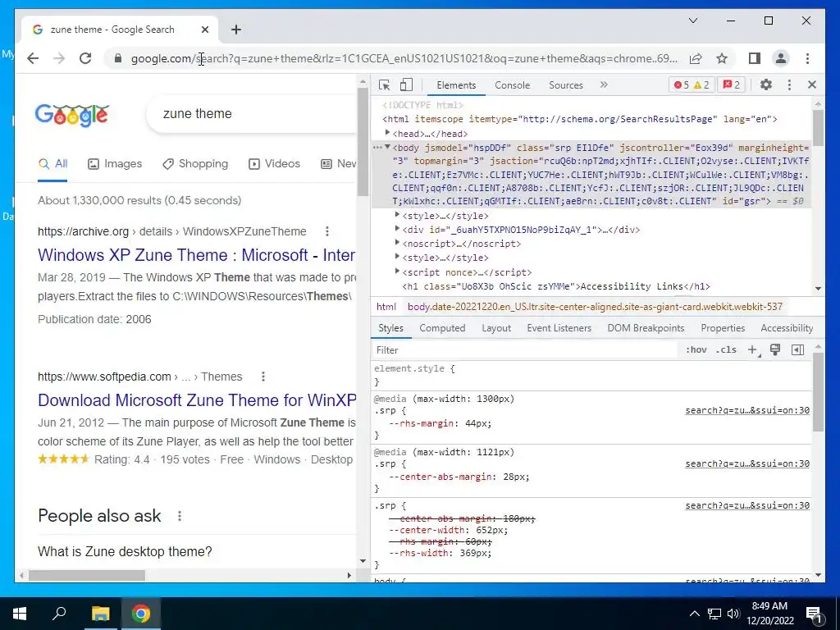Image resolution: width=840 pixels, height=630 pixels.
Task: Open the Properties tab
Action: point(723,328)
